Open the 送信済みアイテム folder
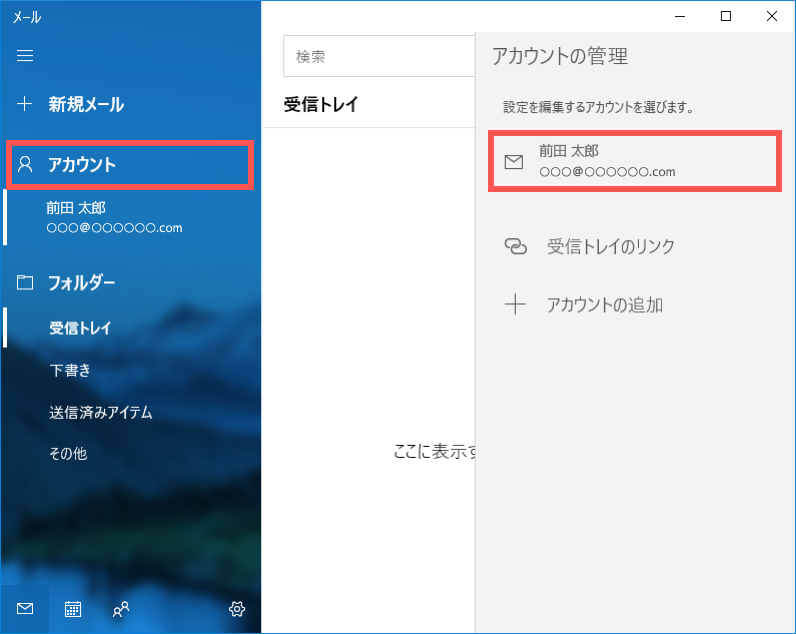The width and height of the screenshot is (796, 634). tap(100, 412)
